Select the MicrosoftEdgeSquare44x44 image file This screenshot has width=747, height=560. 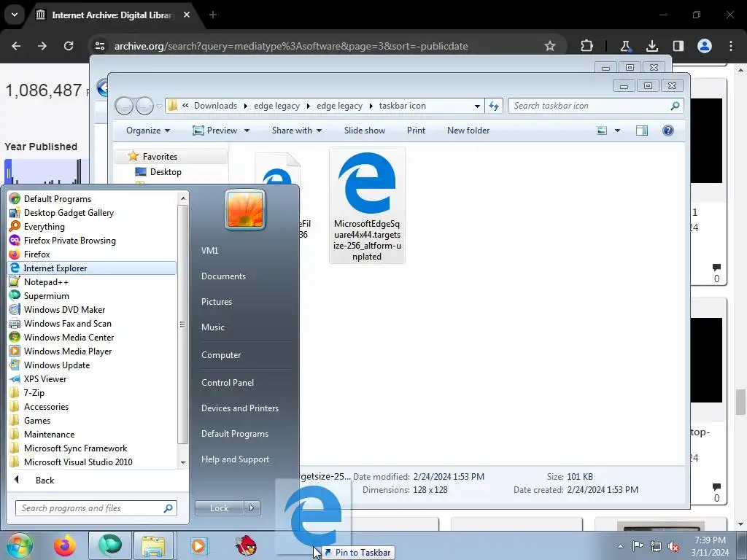[367, 205]
